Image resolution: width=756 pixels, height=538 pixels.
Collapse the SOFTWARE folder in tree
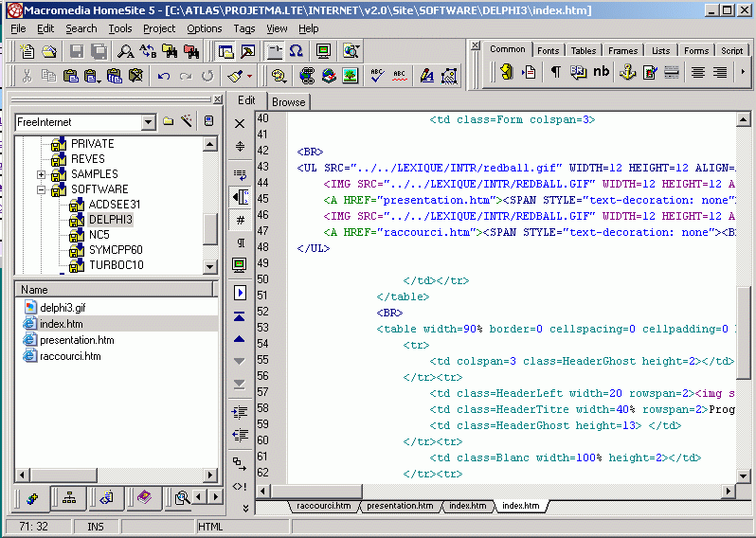point(42,189)
